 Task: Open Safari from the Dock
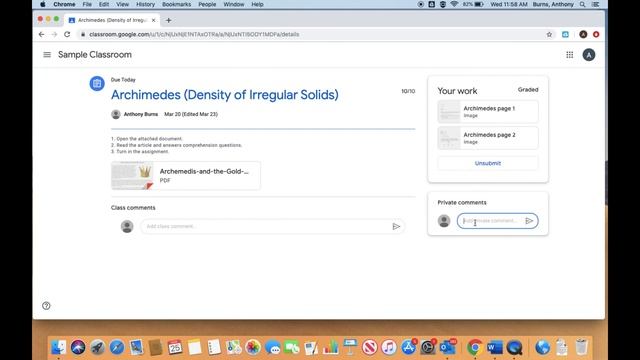pos(117,347)
